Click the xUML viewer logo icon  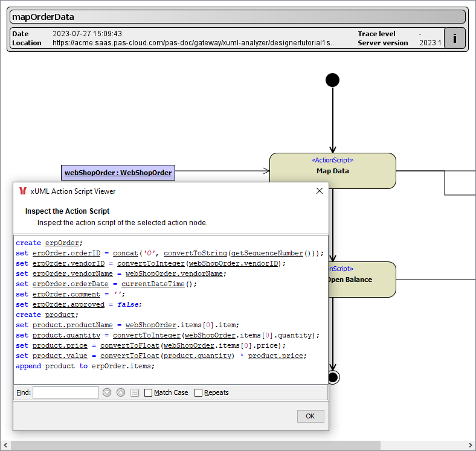click(x=23, y=191)
